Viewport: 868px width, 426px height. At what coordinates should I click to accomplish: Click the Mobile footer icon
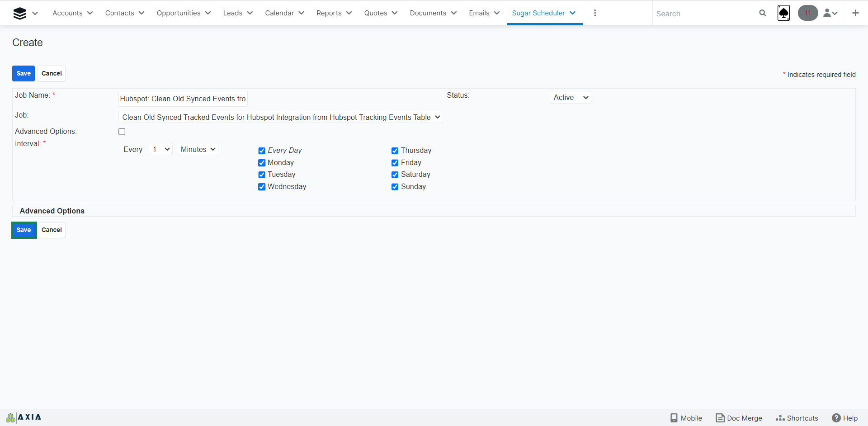tap(686, 418)
